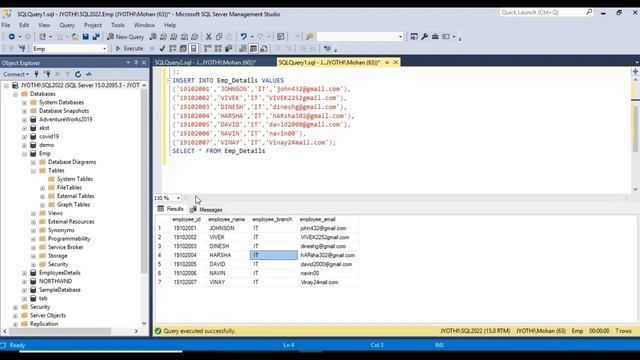
Task: Click the Results to Text icon
Action: [x=243, y=49]
